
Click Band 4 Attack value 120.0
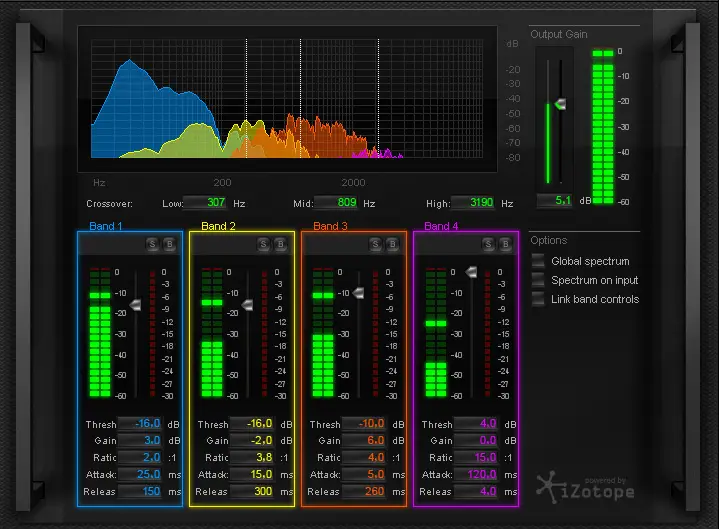(x=476, y=474)
